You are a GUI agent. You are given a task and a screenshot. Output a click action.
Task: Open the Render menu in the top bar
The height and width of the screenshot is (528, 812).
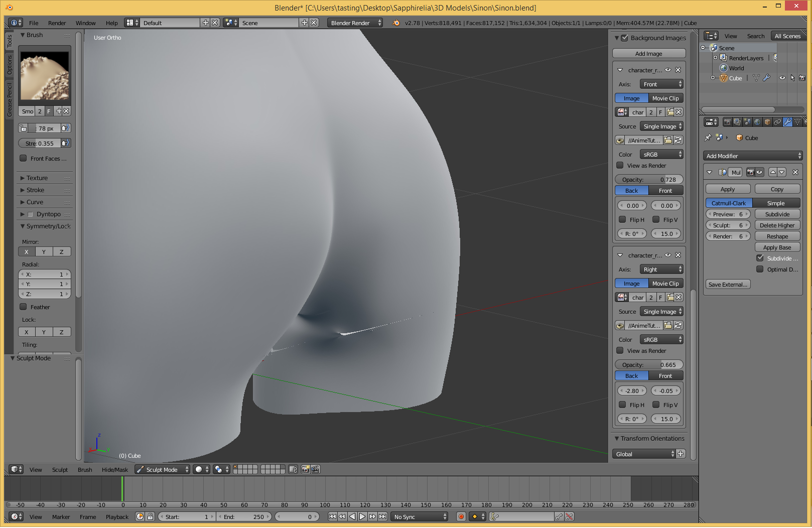tap(57, 23)
